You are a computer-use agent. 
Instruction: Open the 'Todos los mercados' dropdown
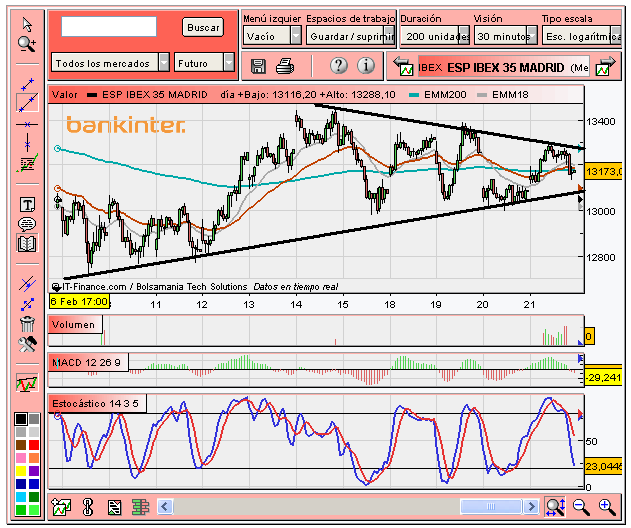pyautogui.click(x=110, y=63)
